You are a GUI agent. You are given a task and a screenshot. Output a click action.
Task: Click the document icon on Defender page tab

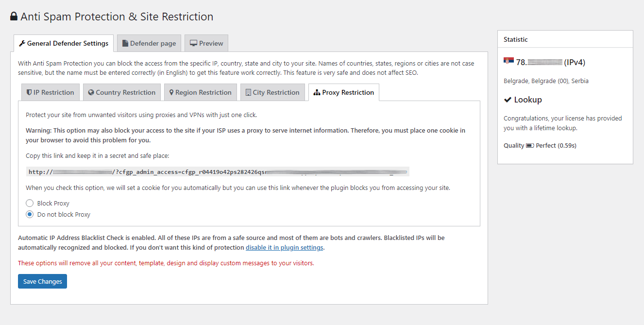click(125, 43)
